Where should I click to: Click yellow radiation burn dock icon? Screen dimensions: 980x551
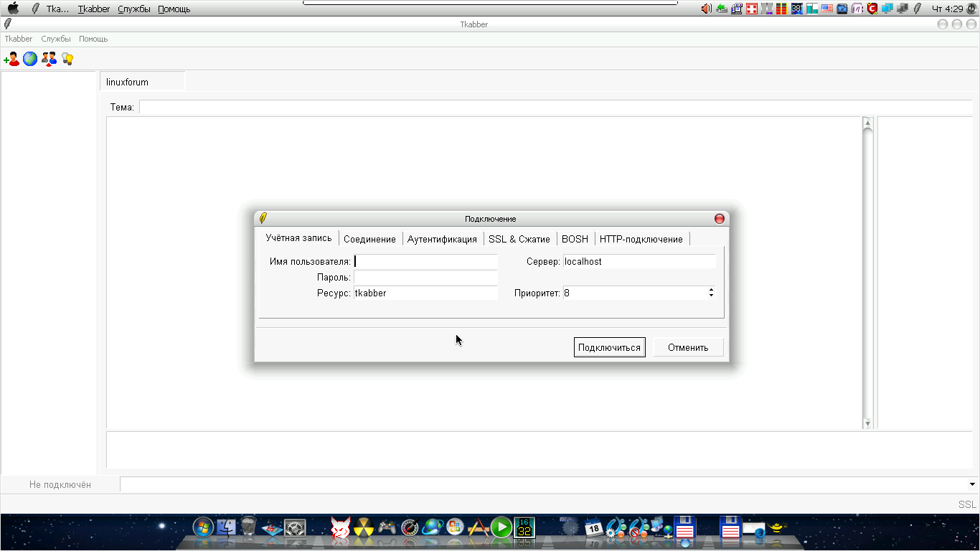(x=364, y=529)
